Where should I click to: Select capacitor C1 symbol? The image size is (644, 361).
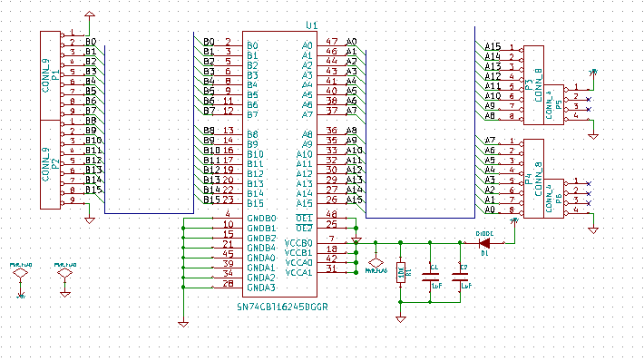click(430, 277)
